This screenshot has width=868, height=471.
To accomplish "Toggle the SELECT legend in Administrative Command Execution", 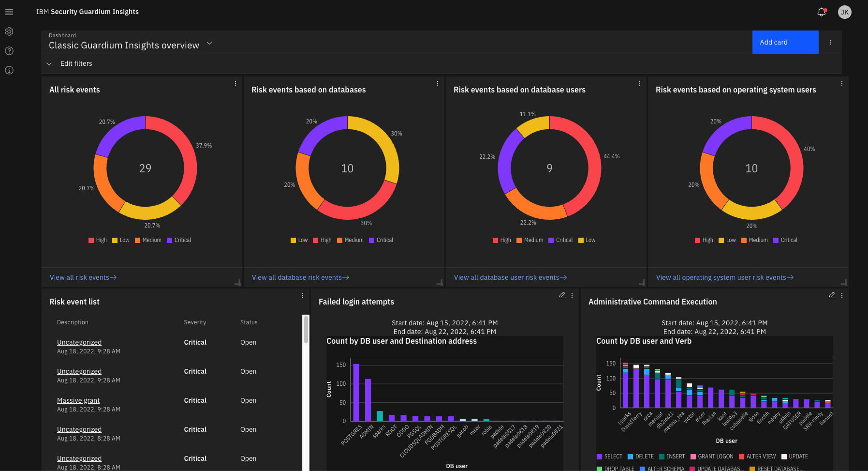I will tap(610, 456).
